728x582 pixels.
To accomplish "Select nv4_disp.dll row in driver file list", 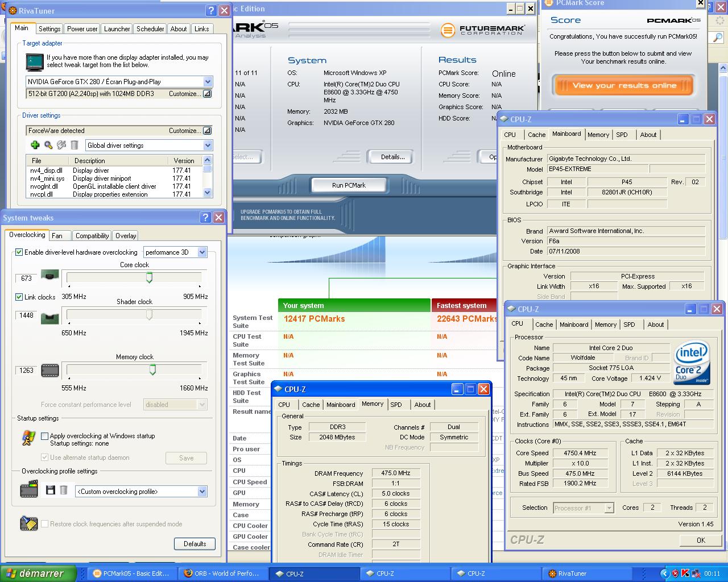I will click(114, 171).
